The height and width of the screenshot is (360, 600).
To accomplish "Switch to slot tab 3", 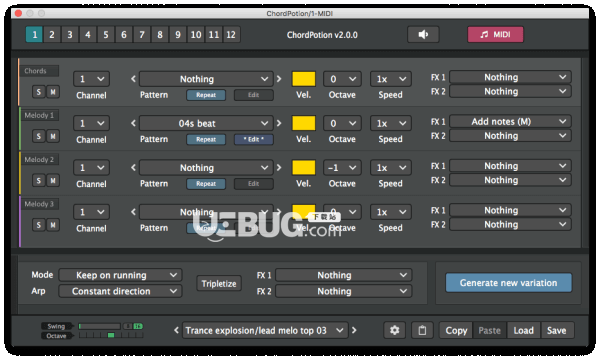I will coord(70,34).
